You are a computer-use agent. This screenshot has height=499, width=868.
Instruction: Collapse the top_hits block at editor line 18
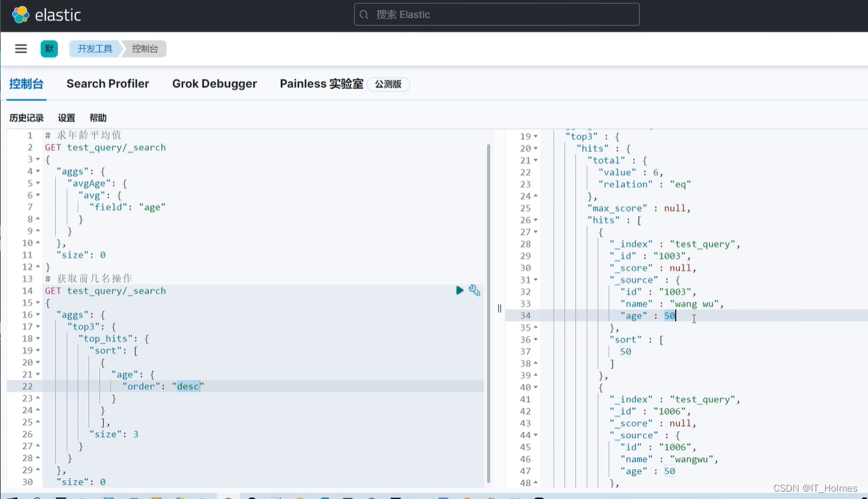point(38,339)
